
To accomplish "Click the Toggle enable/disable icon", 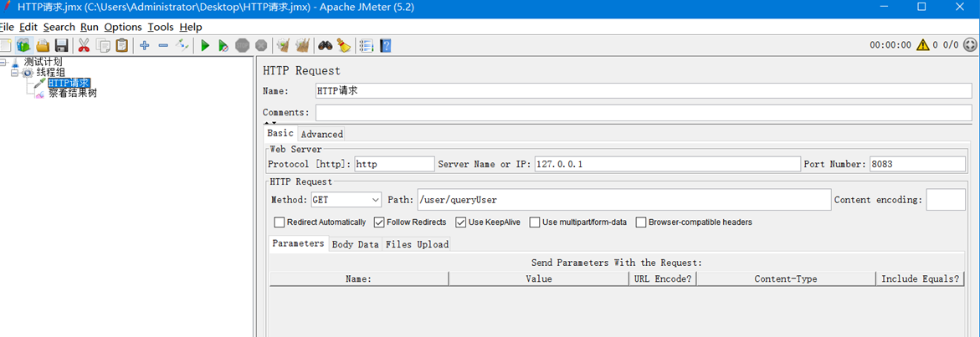I will pyautogui.click(x=182, y=45).
